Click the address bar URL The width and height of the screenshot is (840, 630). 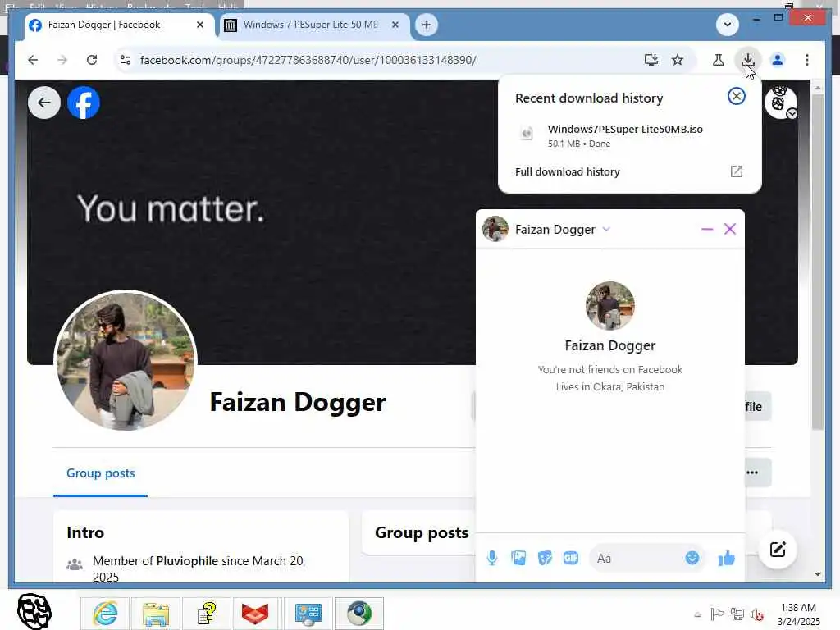[x=308, y=60]
